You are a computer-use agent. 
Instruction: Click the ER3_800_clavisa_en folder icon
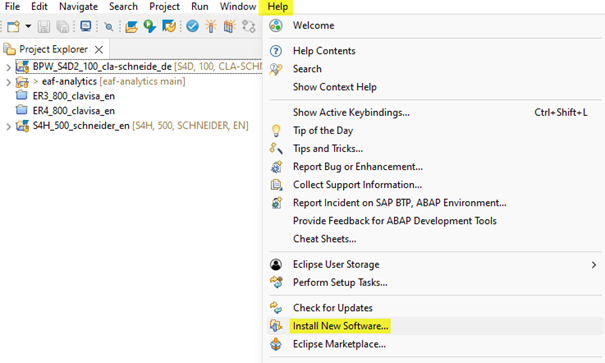pyautogui.click(x=22, y=95)
